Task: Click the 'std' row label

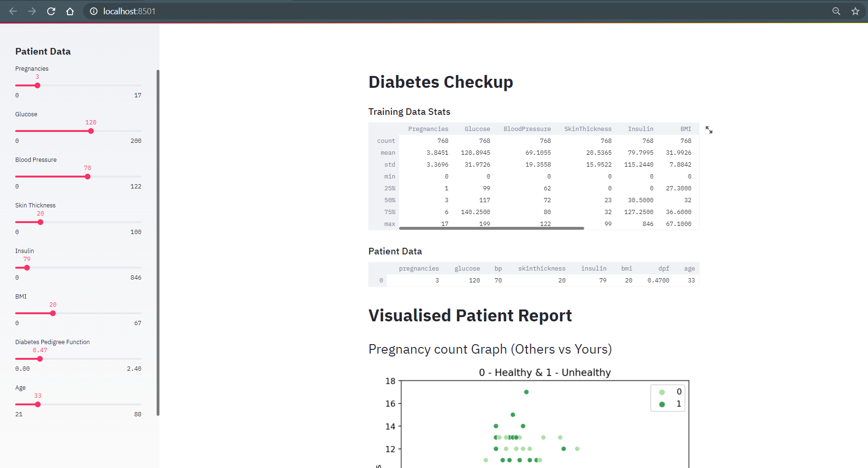Action: (390, 165)
